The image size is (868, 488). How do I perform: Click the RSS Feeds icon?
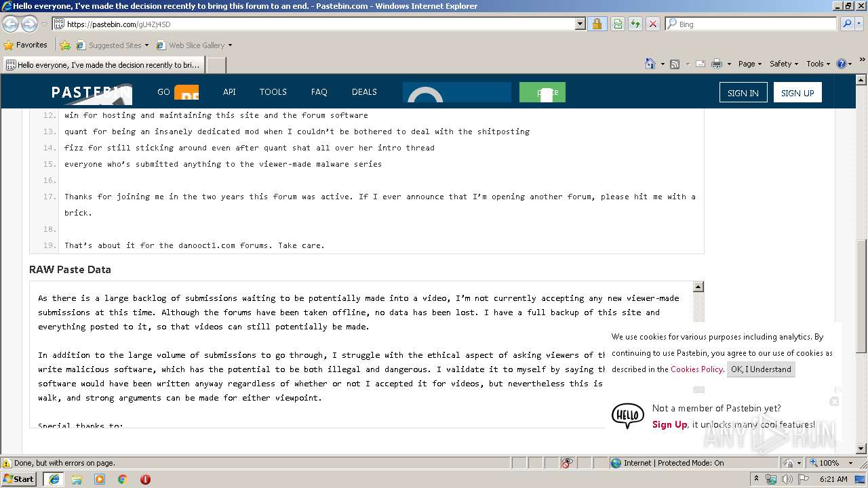675,64
